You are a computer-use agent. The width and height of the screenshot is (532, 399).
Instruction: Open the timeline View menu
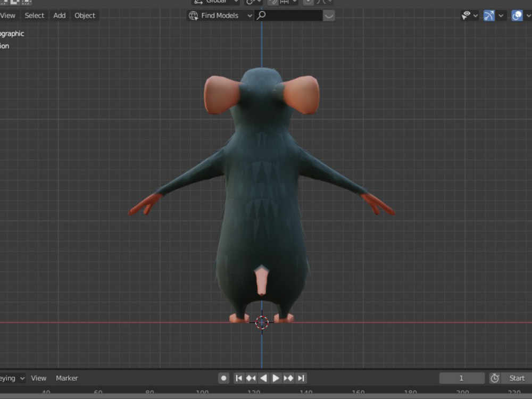39,378
